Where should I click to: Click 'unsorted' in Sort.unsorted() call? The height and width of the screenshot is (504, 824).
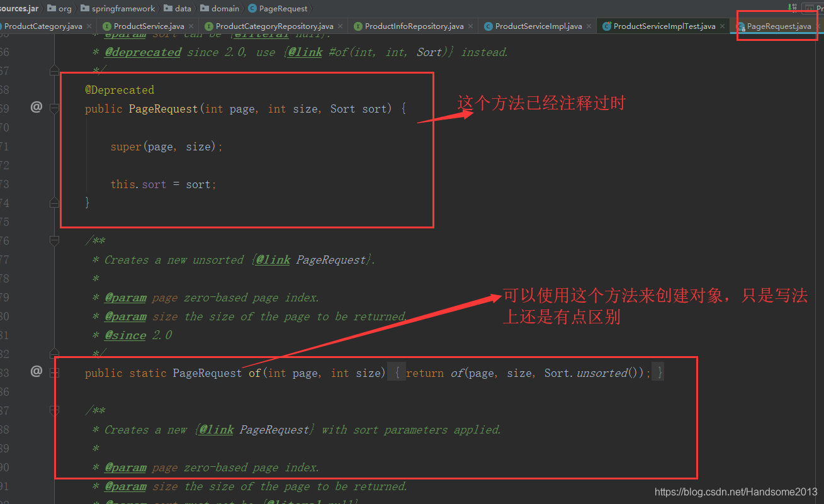click(x=602, y=373)
